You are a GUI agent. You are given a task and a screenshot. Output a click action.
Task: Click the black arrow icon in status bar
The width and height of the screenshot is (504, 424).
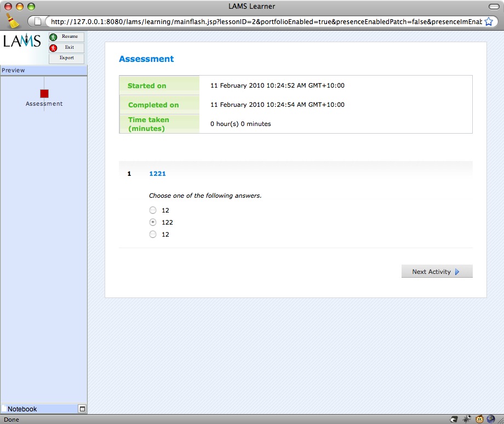[454, 419]
